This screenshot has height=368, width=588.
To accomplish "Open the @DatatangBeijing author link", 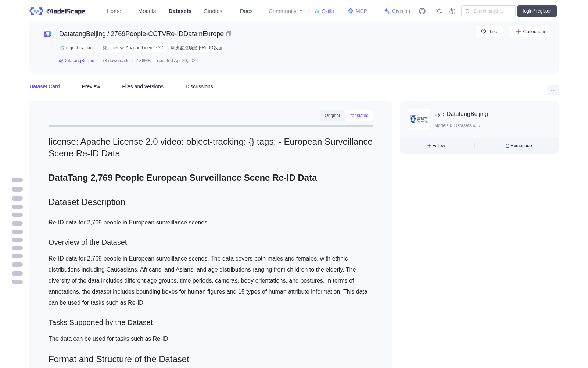I will click(76, 61).
